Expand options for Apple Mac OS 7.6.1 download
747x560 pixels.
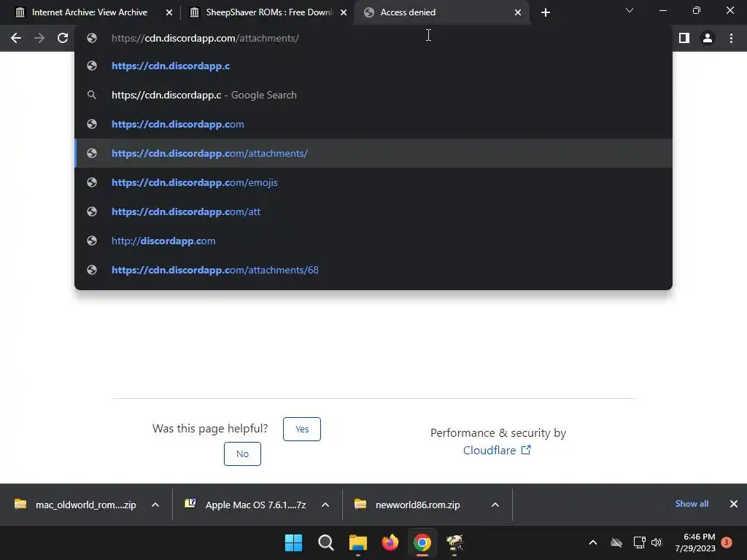pos(325,505)
